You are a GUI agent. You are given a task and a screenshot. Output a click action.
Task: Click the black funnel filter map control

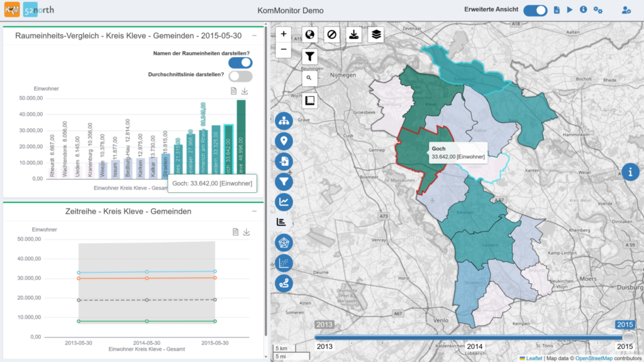pos(309,56)
